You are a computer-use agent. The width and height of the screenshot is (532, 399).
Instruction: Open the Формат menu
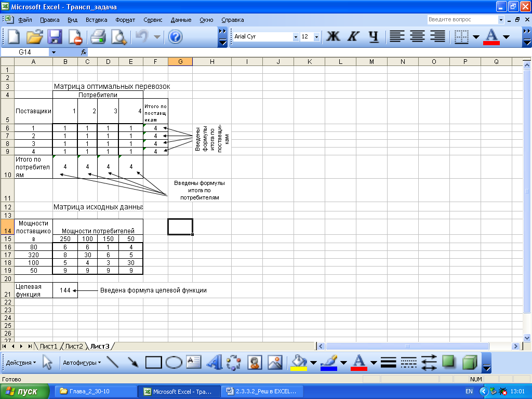pyautogui.click(x=125, y=20)
